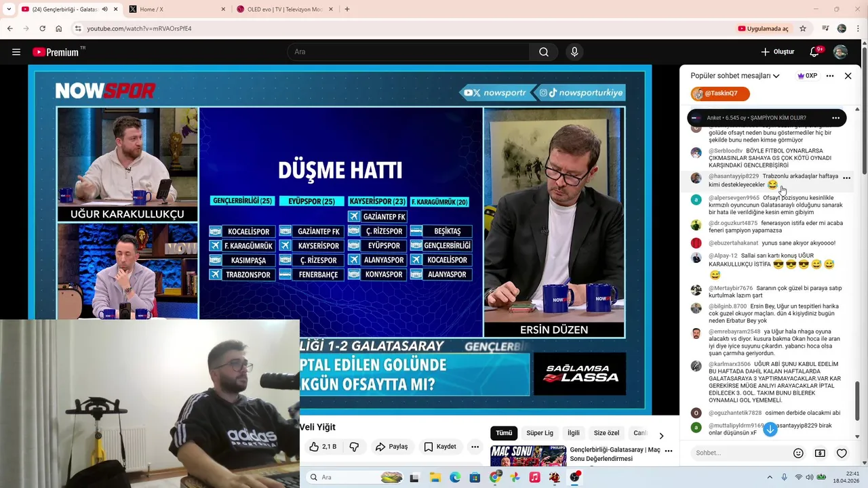868x488 pixels.
Task: Open File Explorer from the taskbar
Action: coord(435,477)
